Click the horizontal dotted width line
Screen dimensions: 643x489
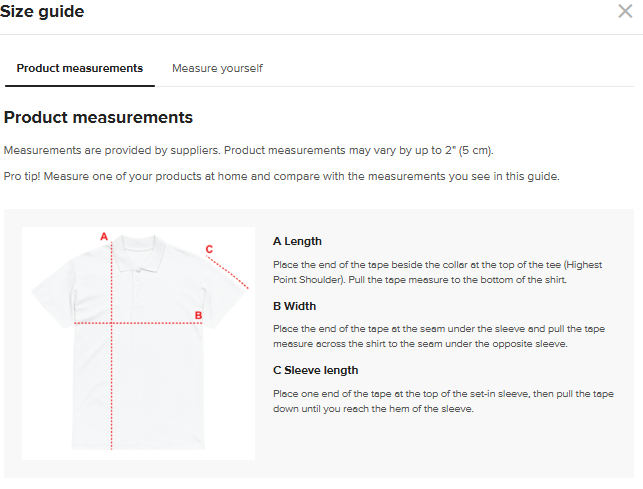pyautogui.click(x=150, y=323)
